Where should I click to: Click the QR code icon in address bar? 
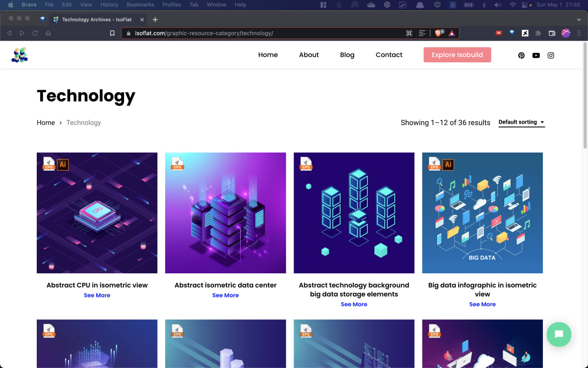pos(409,33)
